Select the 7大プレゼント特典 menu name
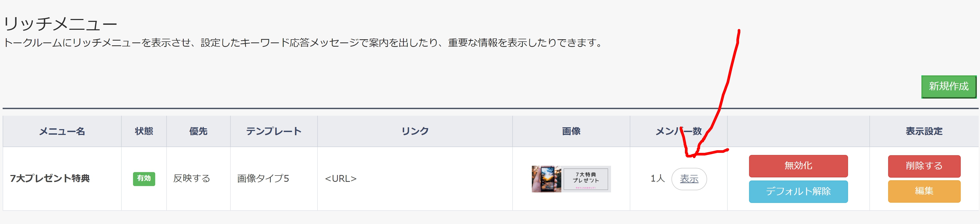This screenshot has width=980, height=224. tap(50, 178)
